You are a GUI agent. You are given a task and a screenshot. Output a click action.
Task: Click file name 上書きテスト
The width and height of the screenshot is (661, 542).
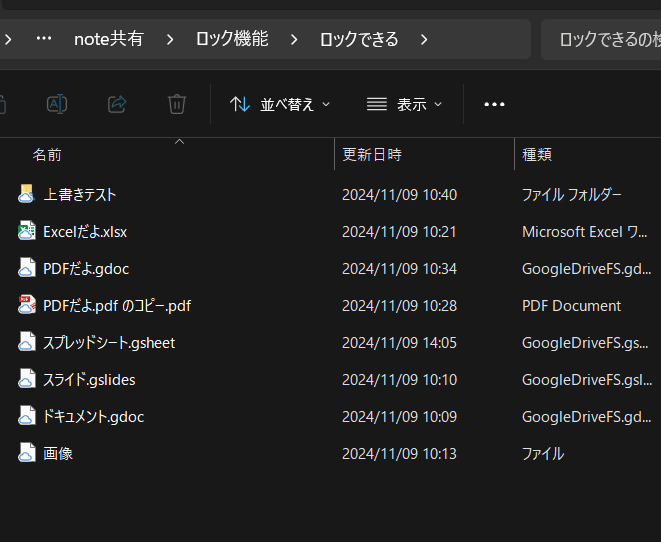click(80, 195)
